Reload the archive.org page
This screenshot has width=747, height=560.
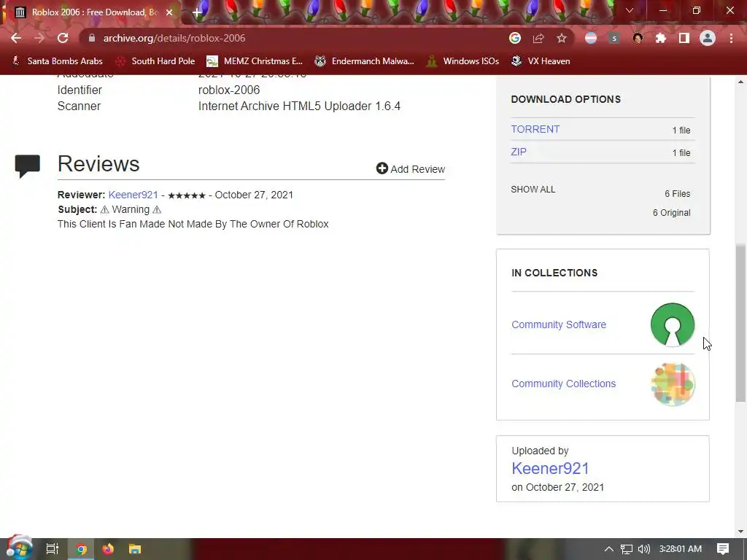click(x=63, y=38)
